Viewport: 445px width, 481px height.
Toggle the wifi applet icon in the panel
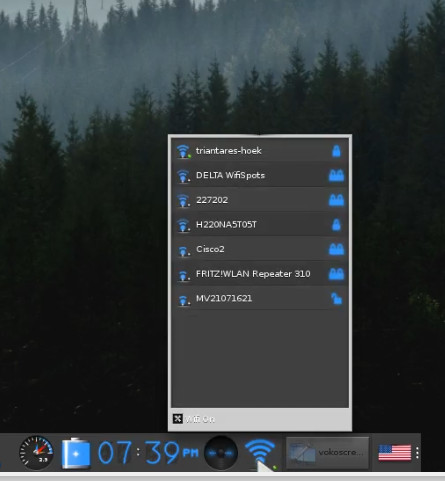coord(261,453)
